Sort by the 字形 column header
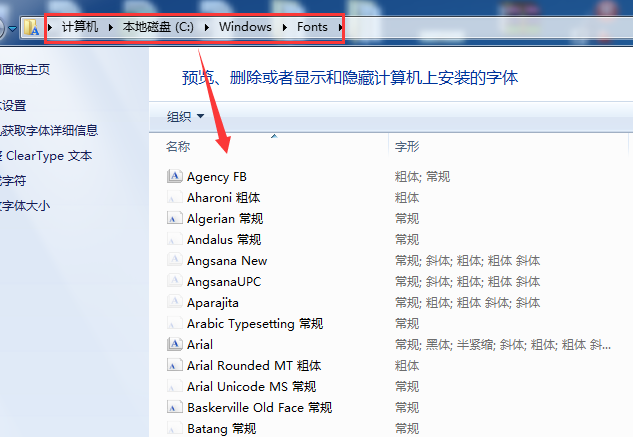This screenshot has width=633, height=437. [x=407, y=146]
